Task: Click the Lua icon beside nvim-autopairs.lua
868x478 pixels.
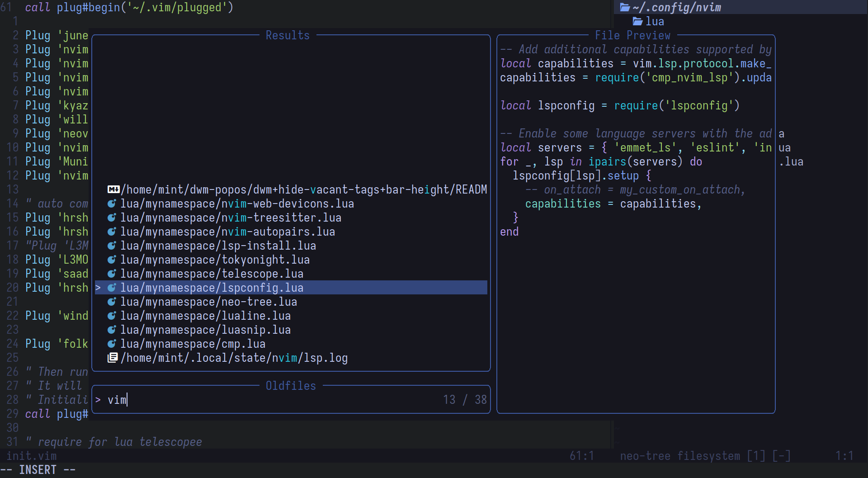Action: 112,232
